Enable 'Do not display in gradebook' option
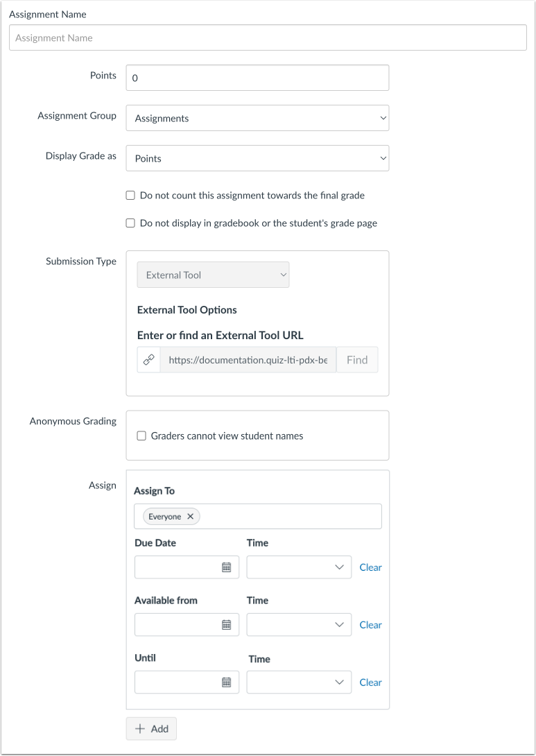This screenshot has width=536, height=756. point(130,223)
